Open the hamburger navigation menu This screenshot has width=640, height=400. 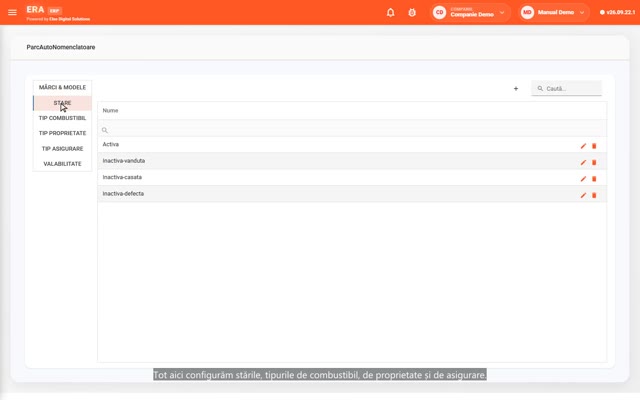tap(12, 12)
